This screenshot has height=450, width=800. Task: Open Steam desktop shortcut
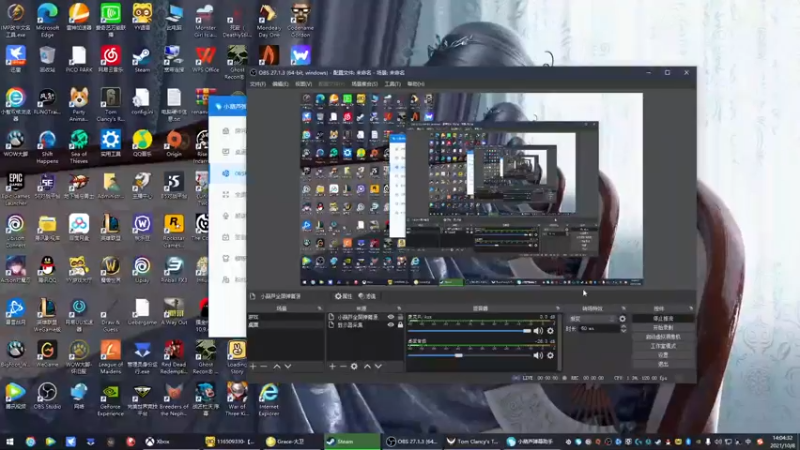tap(142, 60)
